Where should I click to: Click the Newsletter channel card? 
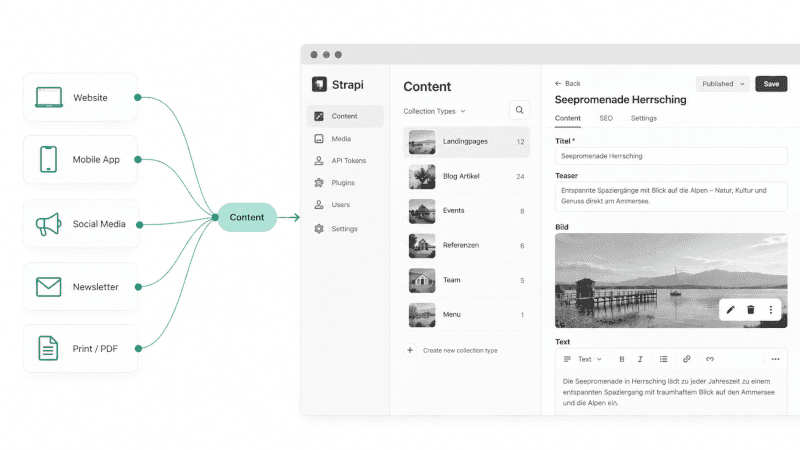point(81,287)
